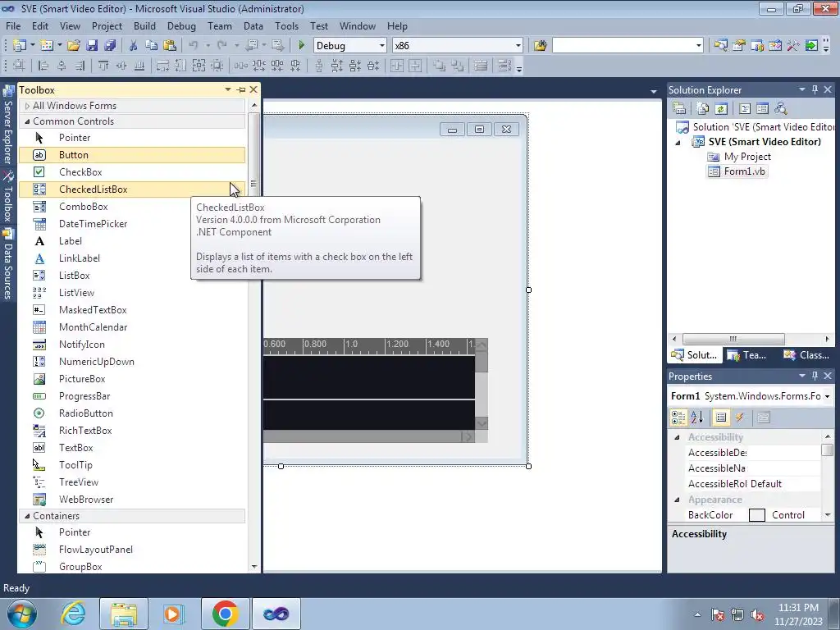840x630 pixels.
Task: Click Align Lefts in the layout toolbar
Action: coord(43,66)
